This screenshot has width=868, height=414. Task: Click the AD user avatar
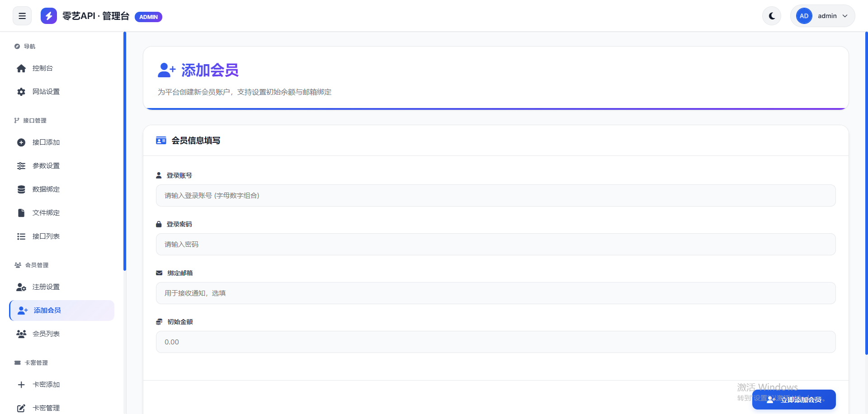tap(804, 16)
